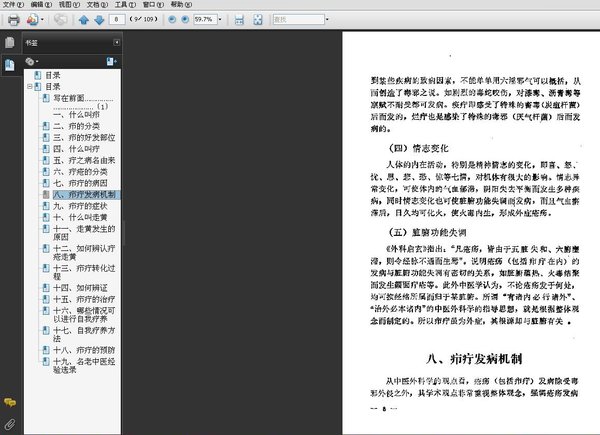
Task: Go to previous page with up arrow
Action: 84,20
